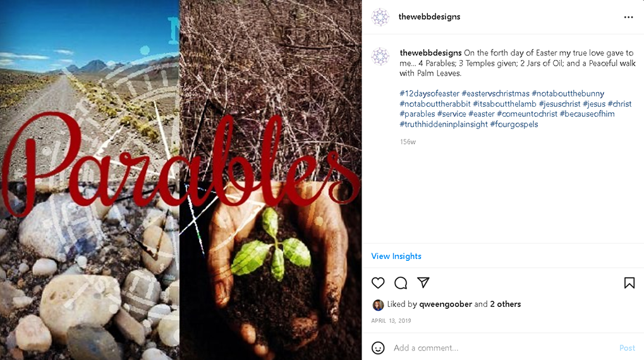This screenshot has width=644, height=360.
Task: Click thewebbdesigns username in header
Action: click(x=429, y=17)
